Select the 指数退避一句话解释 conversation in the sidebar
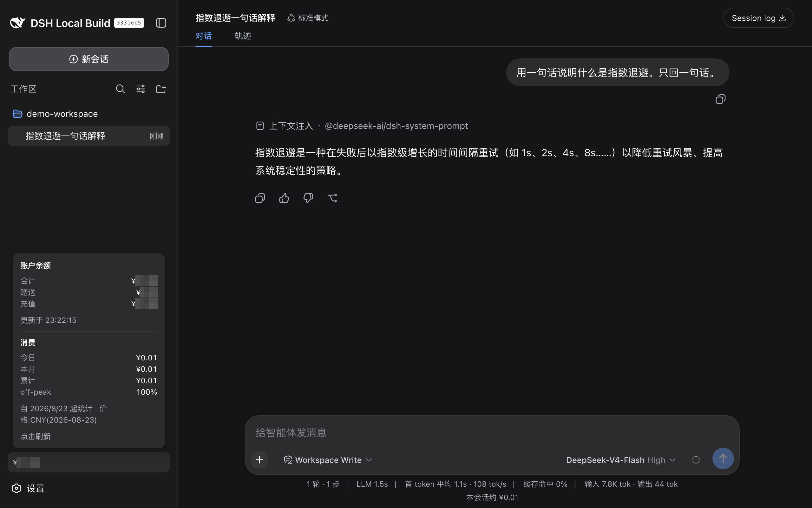 pyautogui.click(x=88, y=136)
